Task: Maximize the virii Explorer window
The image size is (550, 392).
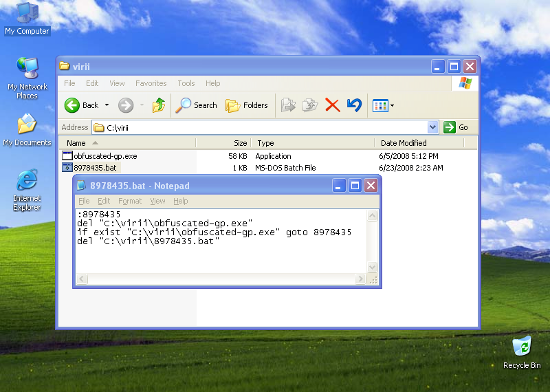Action: coord(454,66)
